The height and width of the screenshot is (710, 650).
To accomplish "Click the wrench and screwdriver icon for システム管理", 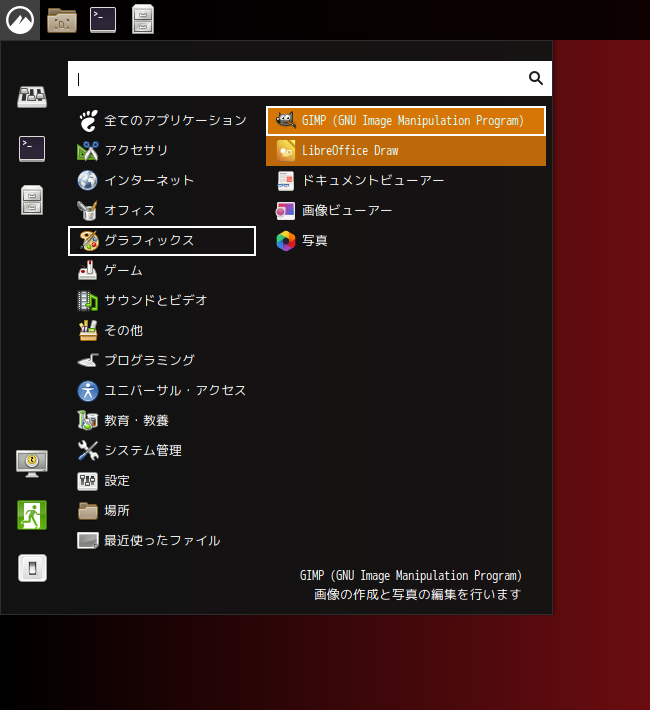I will pos(88,451).
